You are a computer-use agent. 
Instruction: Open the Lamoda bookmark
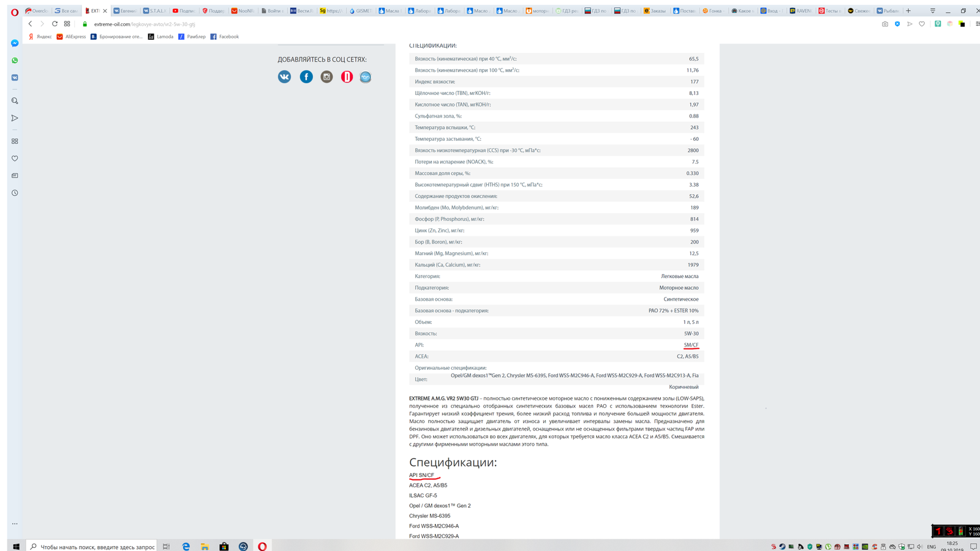[x=160, y=37]
